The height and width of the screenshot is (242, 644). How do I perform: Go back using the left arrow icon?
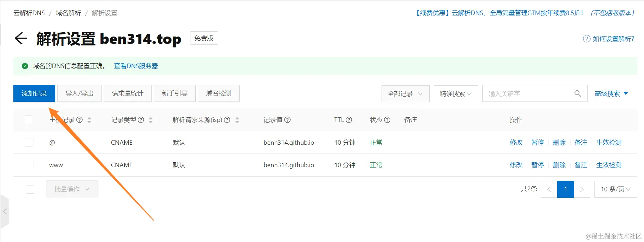[21, 38]
